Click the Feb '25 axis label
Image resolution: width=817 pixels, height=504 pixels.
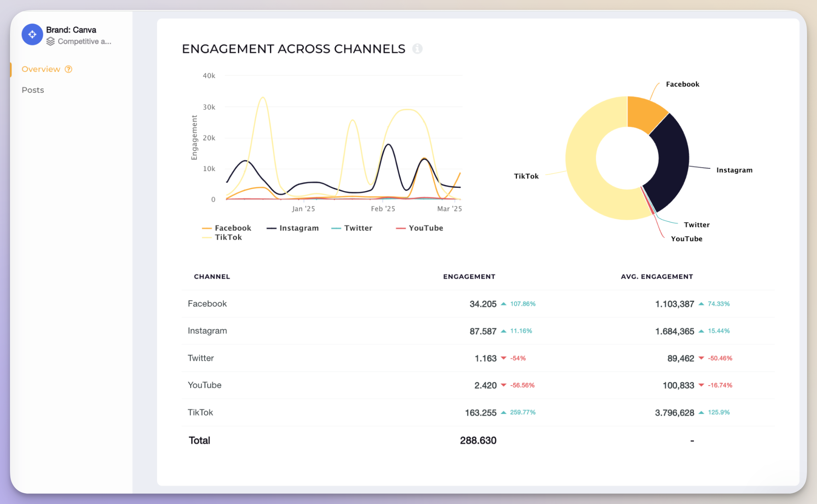tap(383, 209)
